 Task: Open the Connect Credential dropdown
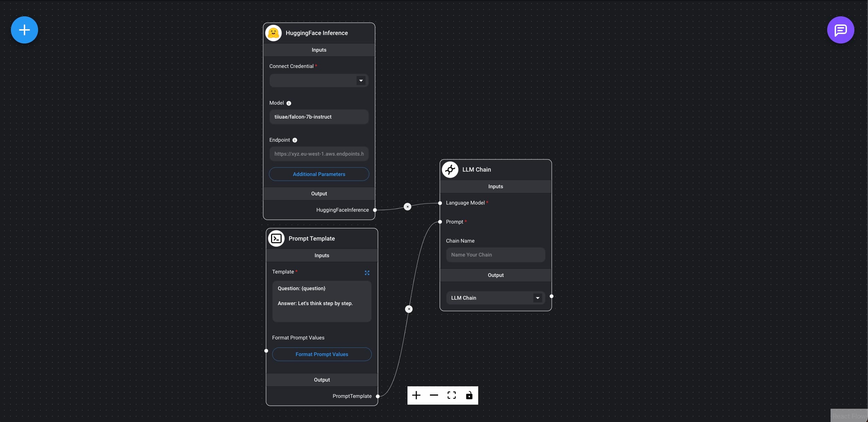coord(319,81)
